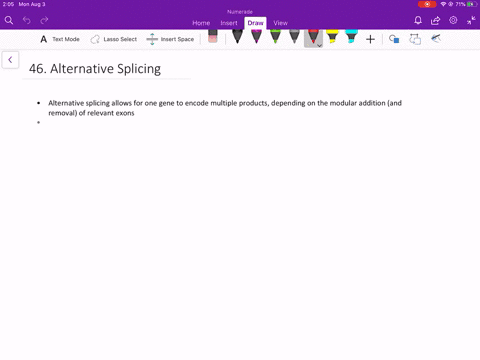Open the settings gear
The width and height of the screenshot is (480, 360).
click(453, 20)
